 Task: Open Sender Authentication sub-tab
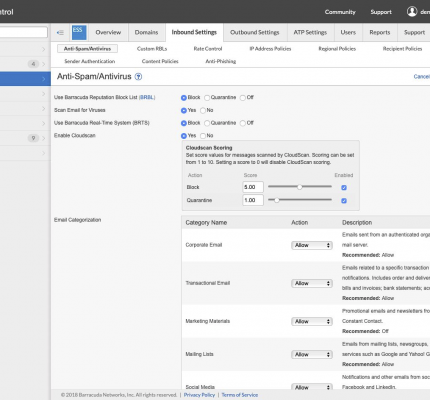[90, 61]
